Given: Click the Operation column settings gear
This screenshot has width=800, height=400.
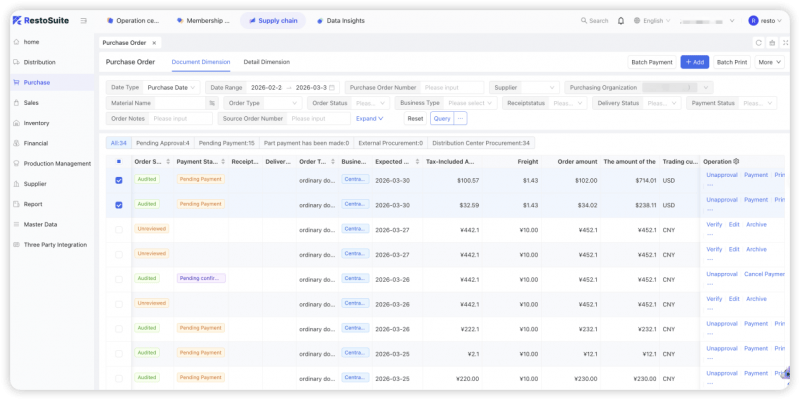Looking at the screenshot, I should click(737, 161).
